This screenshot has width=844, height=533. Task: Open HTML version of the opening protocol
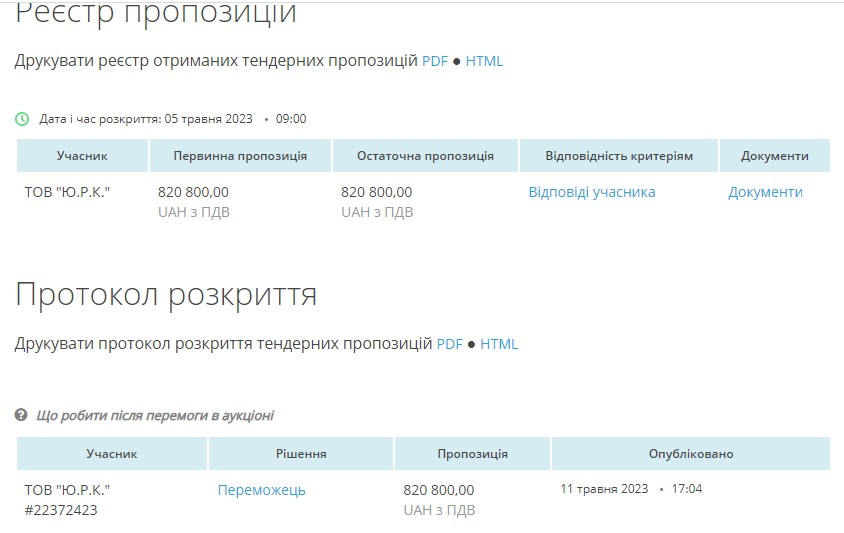point(499,344)
